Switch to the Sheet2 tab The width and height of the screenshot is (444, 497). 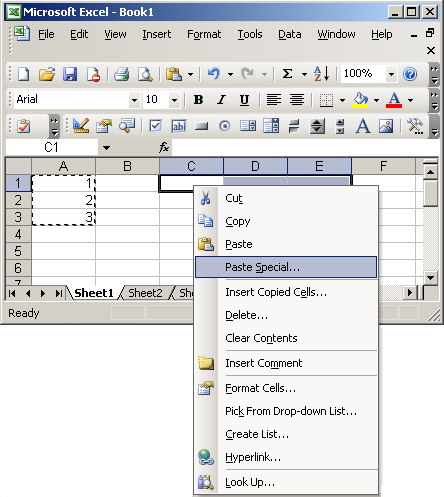[x=145, y=293]
